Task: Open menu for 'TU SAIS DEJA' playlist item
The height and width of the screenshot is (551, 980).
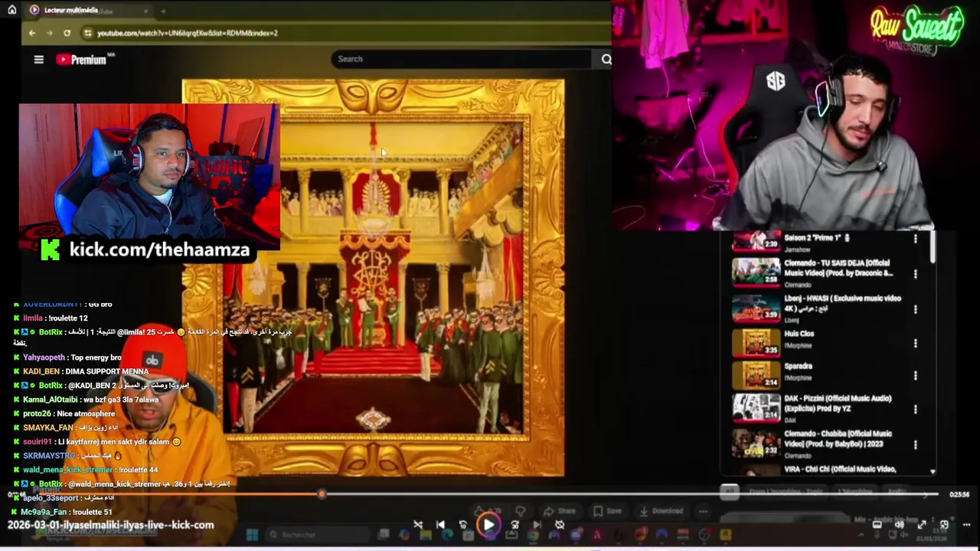Action: click(915, 273)
